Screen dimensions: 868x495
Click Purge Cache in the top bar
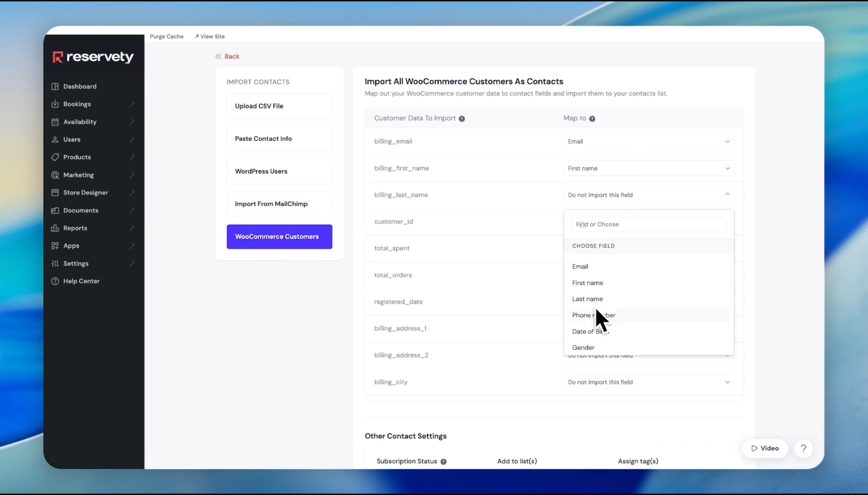(166, 37)
